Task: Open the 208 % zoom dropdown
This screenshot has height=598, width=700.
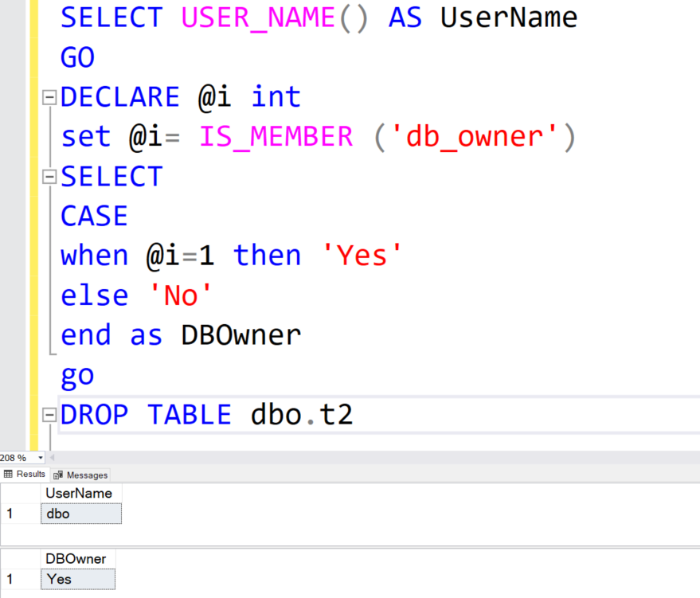Action: (40, 458)
